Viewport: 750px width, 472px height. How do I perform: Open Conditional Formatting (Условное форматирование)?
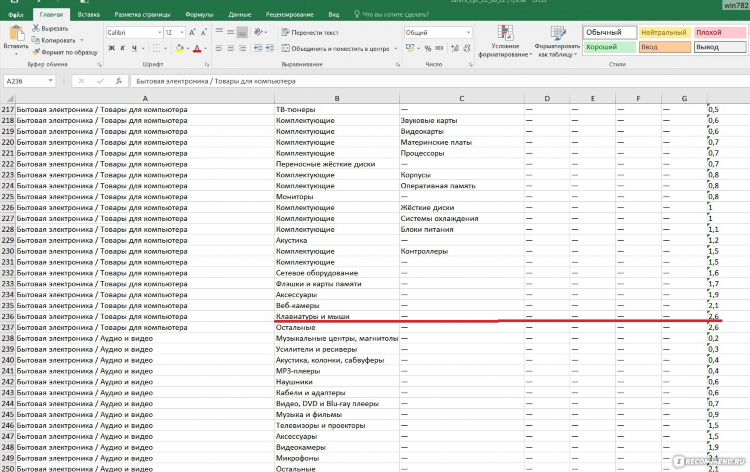click(505, 41)
